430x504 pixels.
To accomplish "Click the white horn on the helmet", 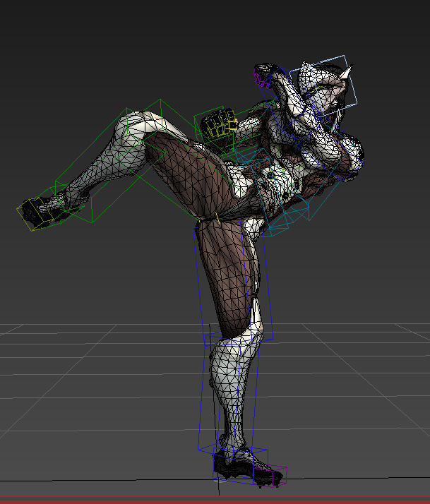I will pyautogui.click(x=346, y=72).
